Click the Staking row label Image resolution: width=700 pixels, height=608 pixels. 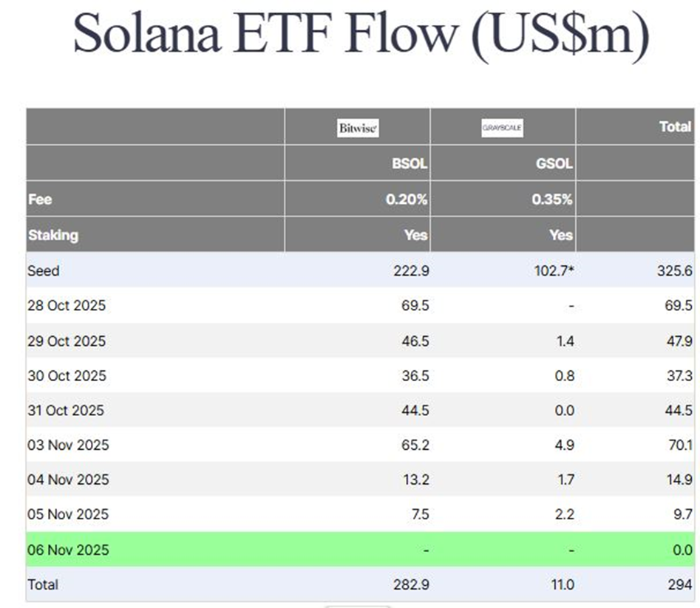tap(52, 235)
